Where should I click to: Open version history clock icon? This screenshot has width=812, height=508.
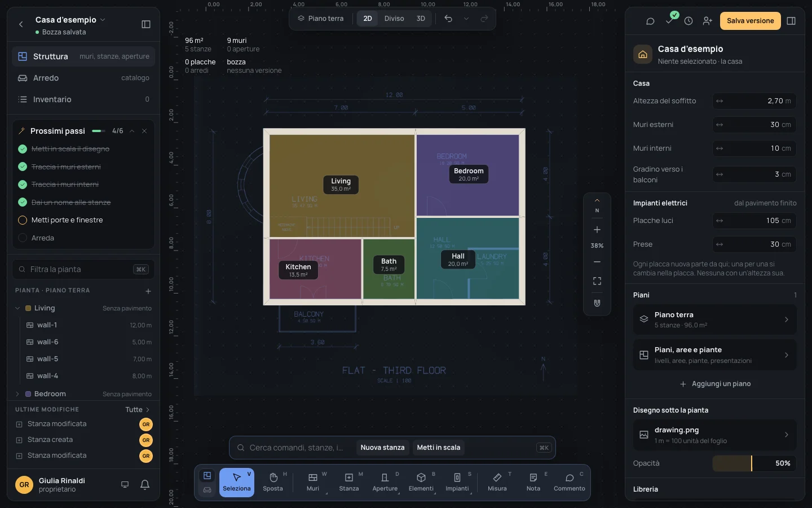click(x=689, y=21)
